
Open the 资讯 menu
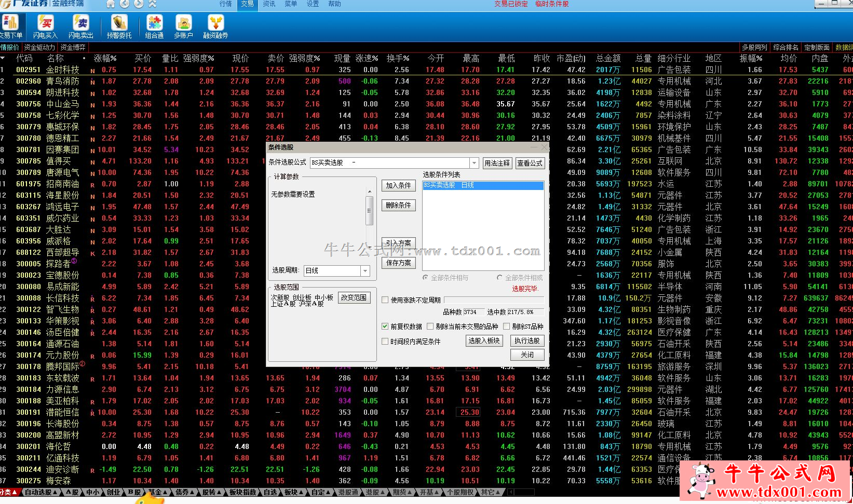click(269, 4)
